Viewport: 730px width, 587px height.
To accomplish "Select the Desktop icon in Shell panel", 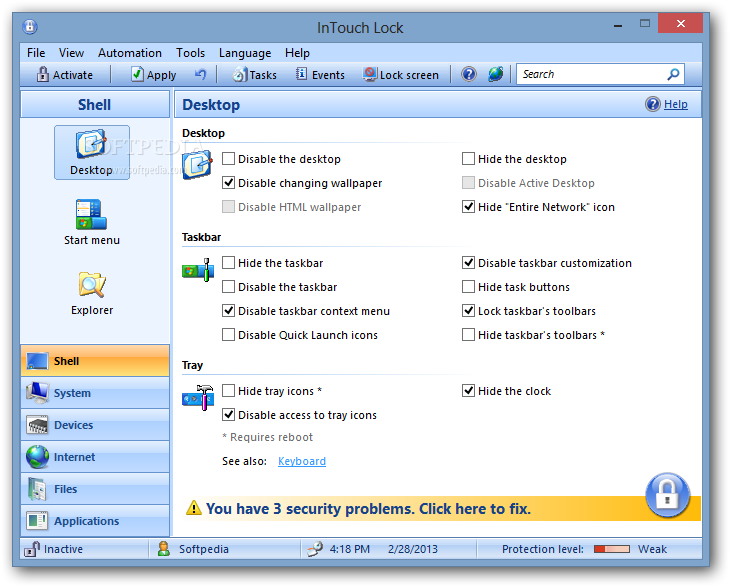I will (92, 152).
